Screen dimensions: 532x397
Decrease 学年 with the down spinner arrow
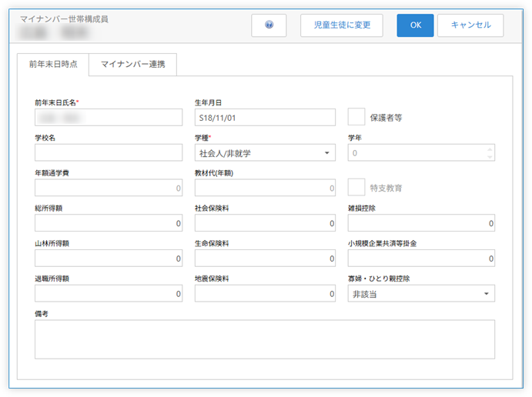coord(490,157)
